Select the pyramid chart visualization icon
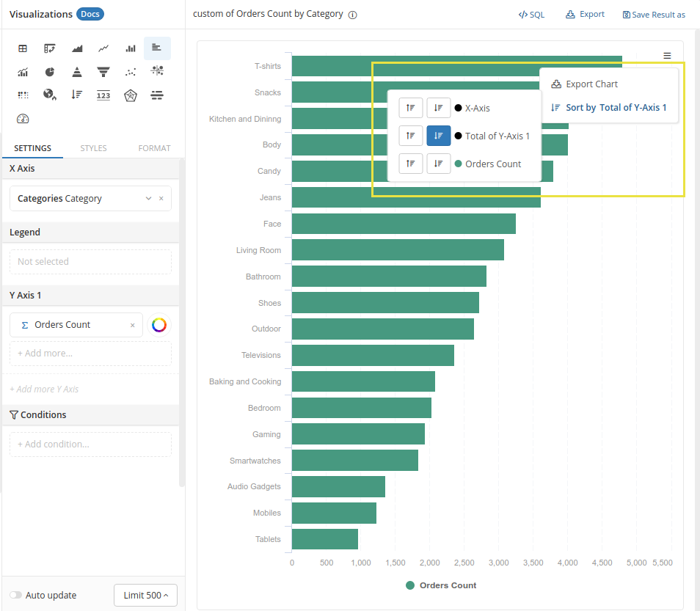The height and width of the screenshot is (611, 700). tap(77, 72)
